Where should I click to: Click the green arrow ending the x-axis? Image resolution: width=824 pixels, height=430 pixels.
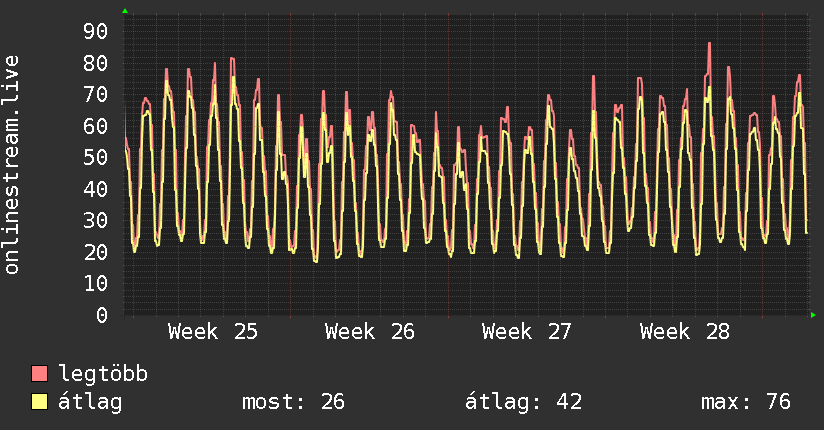(x=813, y=315)
